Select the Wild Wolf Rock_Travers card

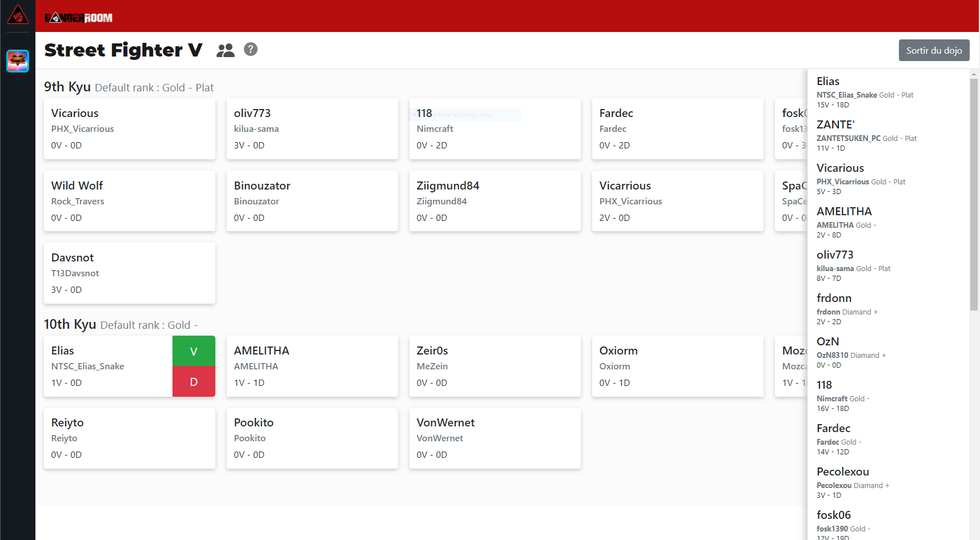pos(130,201)
